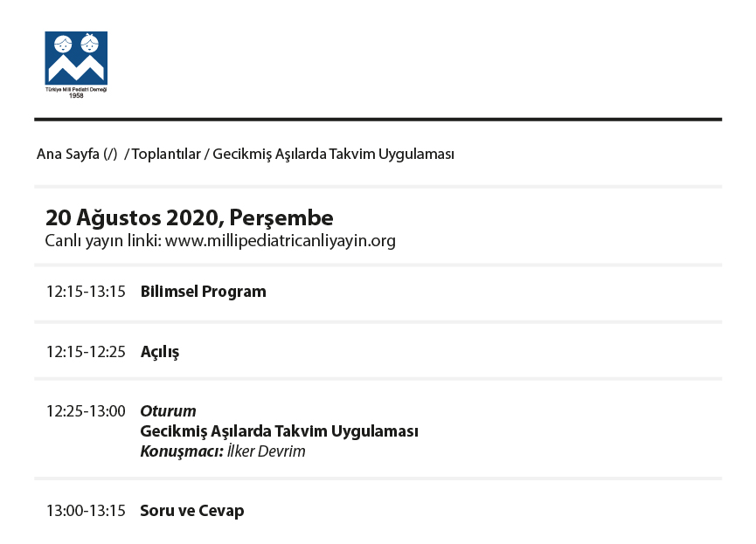Viewport: 756px width, 544px height.
Task: Click the date heading 20 Ağustos 2020, Perşembe
Action: click(x=189, y=217)
